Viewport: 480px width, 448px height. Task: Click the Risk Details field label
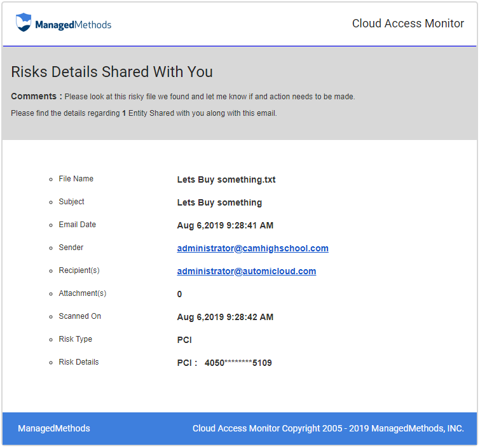[x=78, y=362]
